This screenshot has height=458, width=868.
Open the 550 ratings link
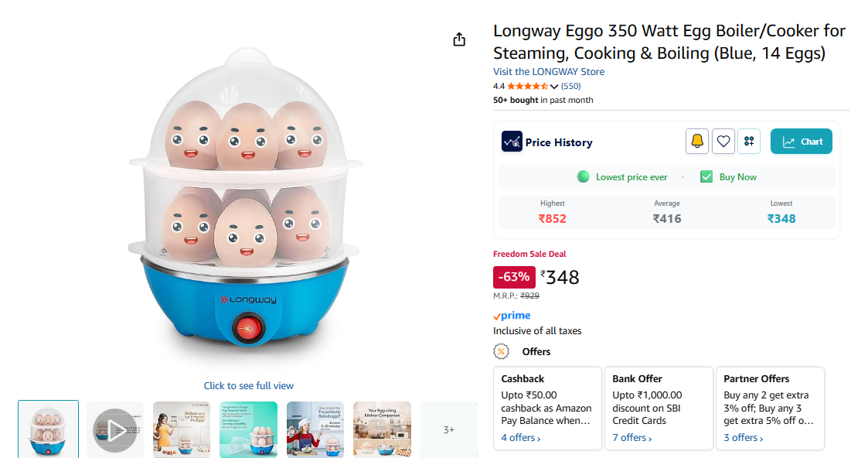click(x=571, y=86)
